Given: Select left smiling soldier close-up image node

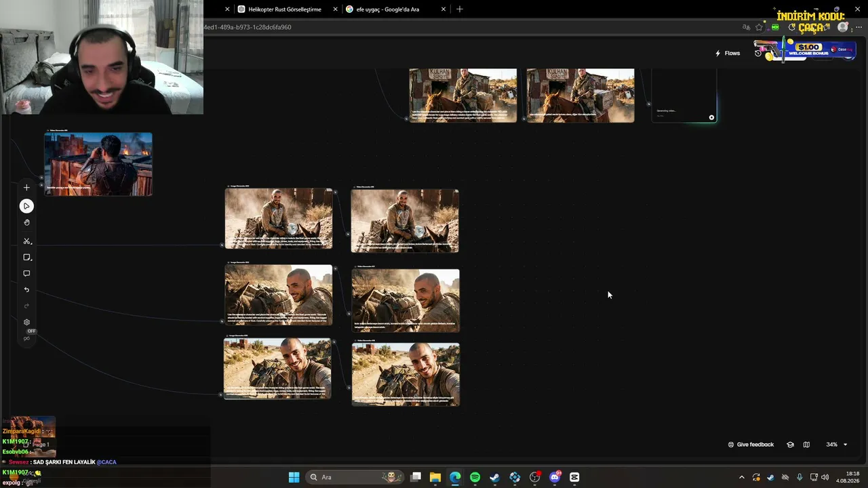Looking at the screenshot, I should click(279, 295).
